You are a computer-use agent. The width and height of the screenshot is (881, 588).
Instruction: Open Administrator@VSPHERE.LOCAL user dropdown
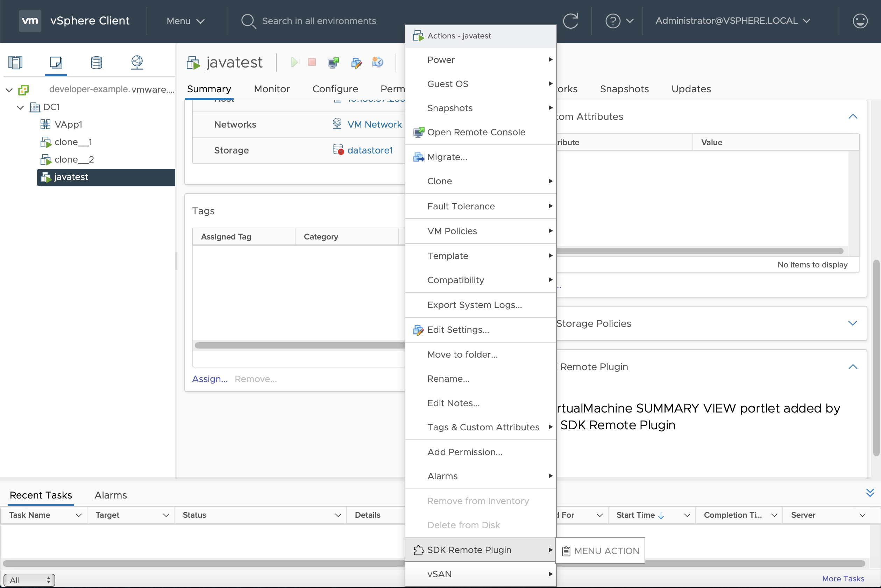click(x=733, y=21)
